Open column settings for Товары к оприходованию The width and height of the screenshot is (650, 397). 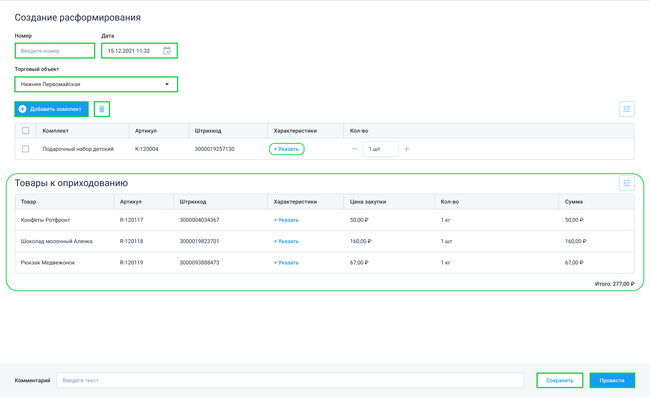[626, 183]
